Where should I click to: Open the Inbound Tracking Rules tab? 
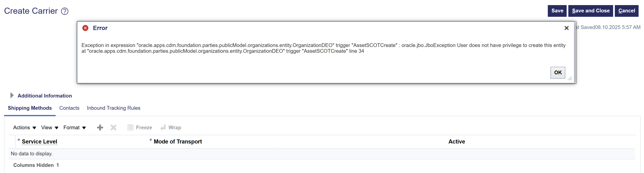pyautogui.click(x=113, y=108)
